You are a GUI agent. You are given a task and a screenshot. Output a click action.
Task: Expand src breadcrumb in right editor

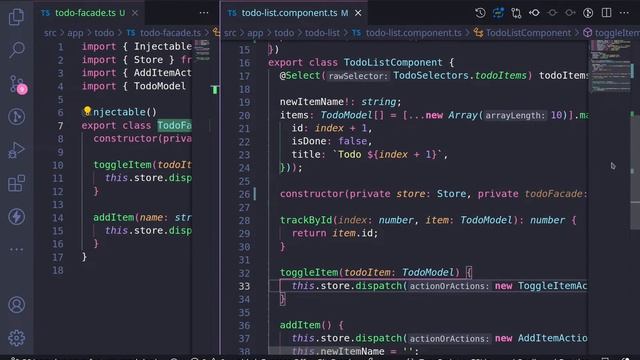tap(230, 33)
